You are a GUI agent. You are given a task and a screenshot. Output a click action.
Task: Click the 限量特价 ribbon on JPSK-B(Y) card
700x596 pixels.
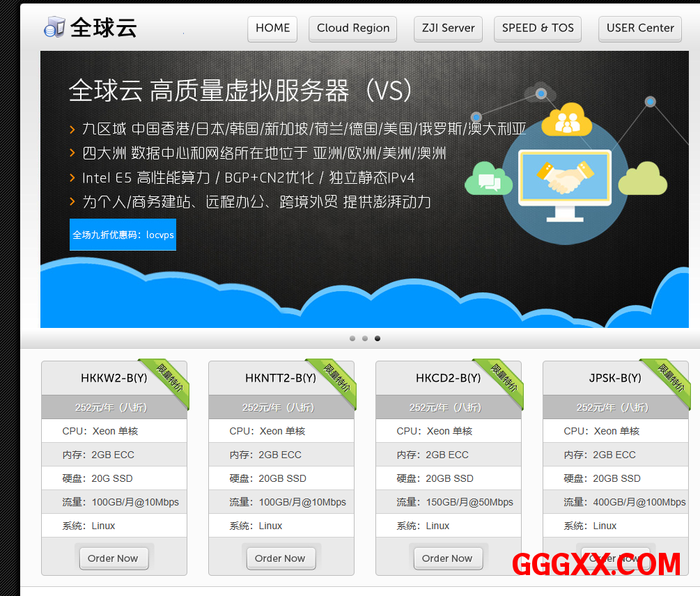click(x=670, y=379)
